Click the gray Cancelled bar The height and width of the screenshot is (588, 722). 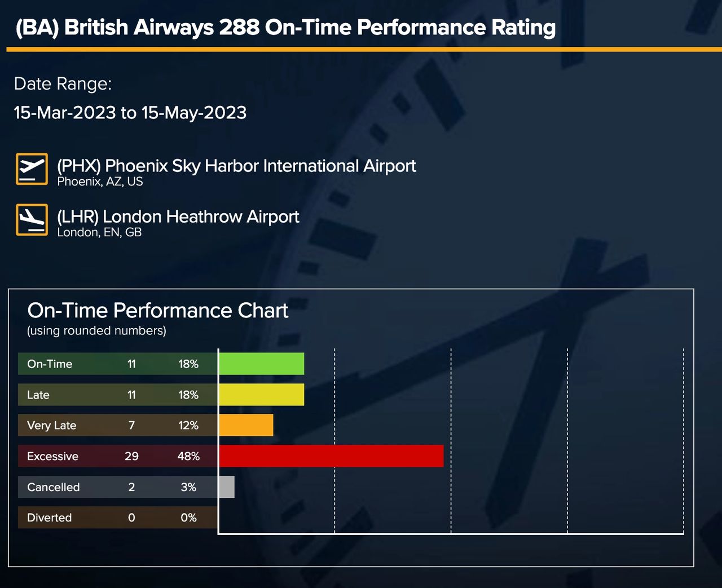227,487
